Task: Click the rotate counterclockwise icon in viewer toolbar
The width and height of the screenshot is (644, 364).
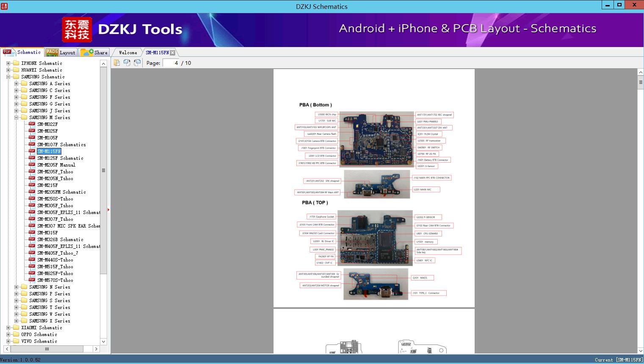Action: pyautogui.click(x=137, y=63)
